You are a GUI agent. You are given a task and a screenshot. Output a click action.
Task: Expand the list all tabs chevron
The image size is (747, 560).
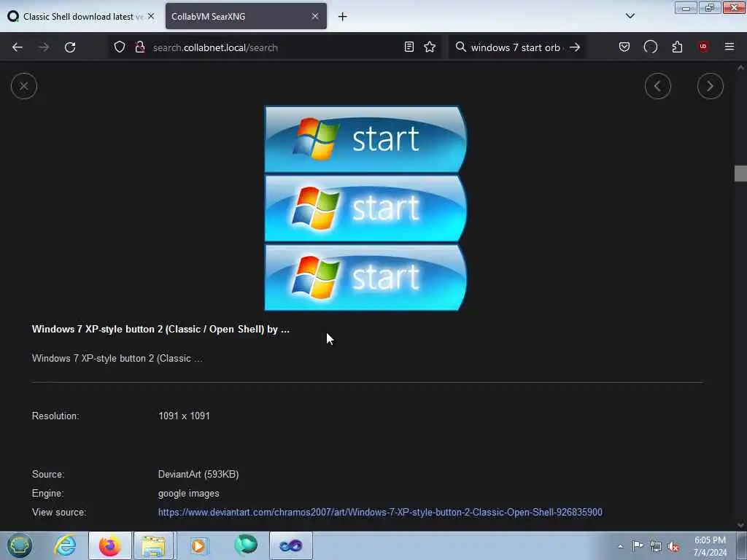pos(630,16)
